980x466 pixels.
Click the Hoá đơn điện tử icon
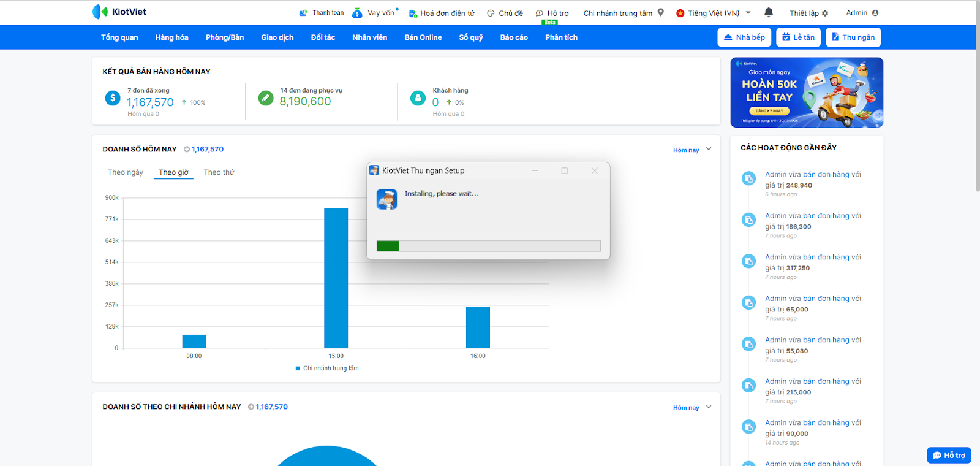(x=413, y=13)
